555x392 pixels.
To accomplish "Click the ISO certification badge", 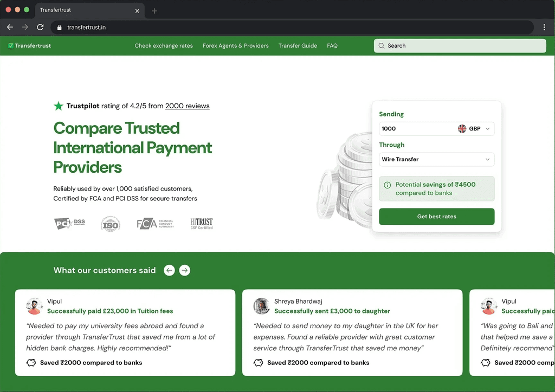I will 111,224.
